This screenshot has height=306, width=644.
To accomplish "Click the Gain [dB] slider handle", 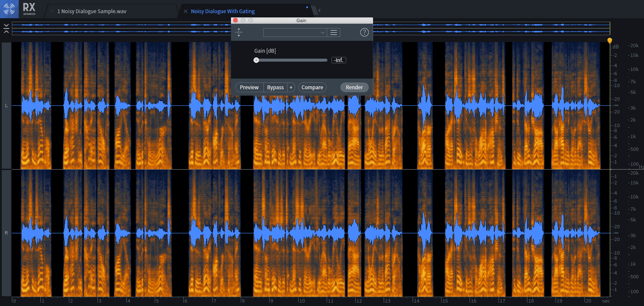I will [256, 60].
